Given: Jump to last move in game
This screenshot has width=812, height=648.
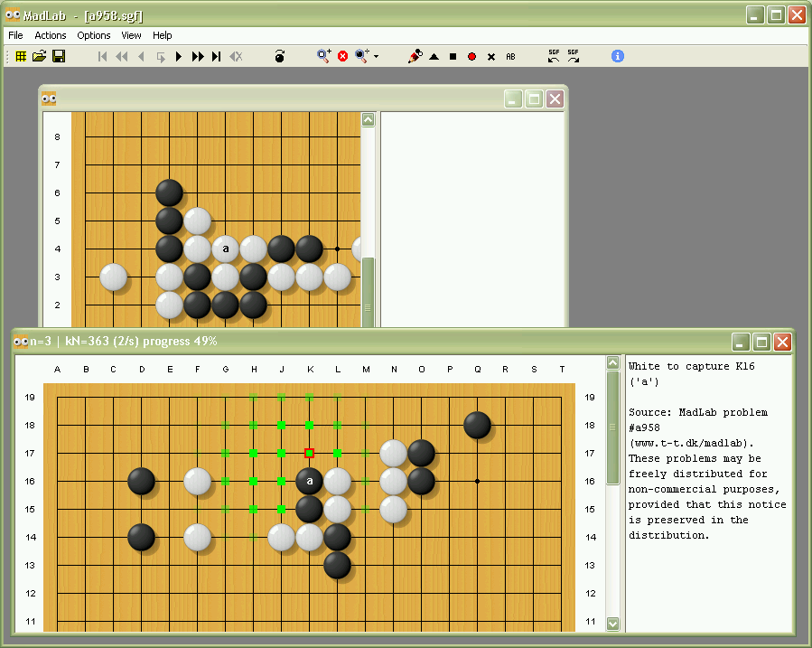Looking at the screenshot, I should 217,56.
